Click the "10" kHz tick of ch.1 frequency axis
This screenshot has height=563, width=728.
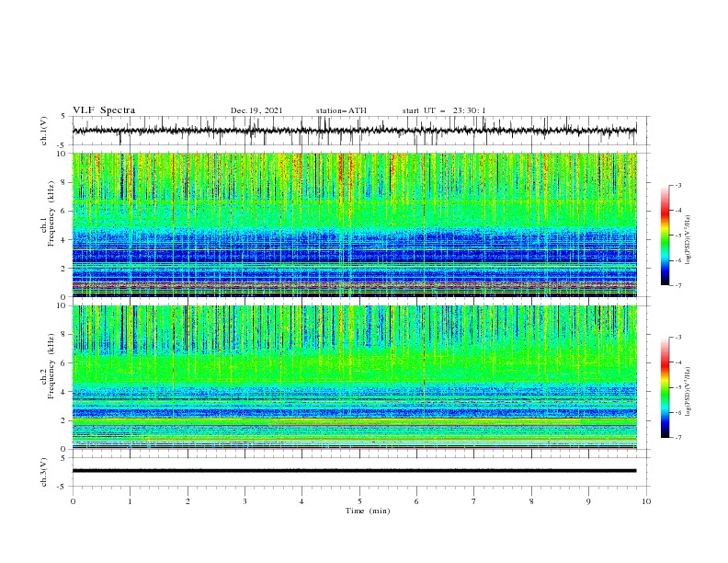tap(63, 154)
